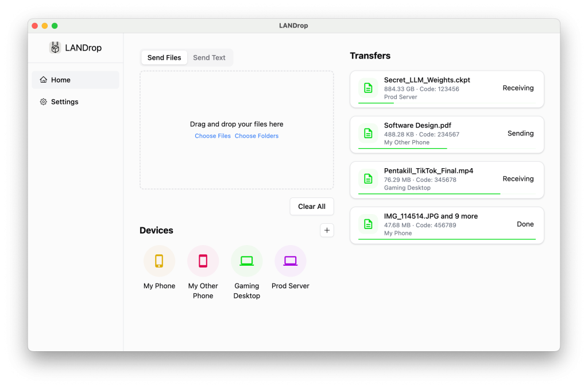Click the Choose Folders link
This screenshot has height=388, width=588.
coord(257,136)
